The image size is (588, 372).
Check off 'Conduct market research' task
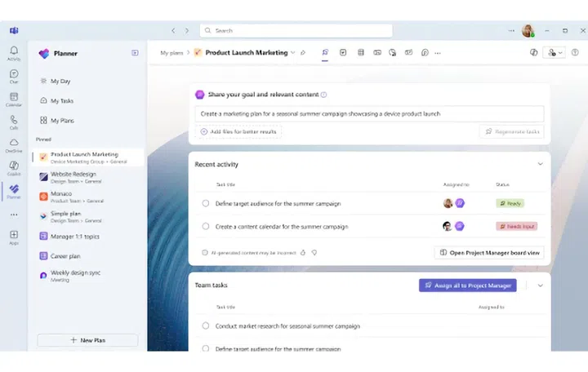206,325
